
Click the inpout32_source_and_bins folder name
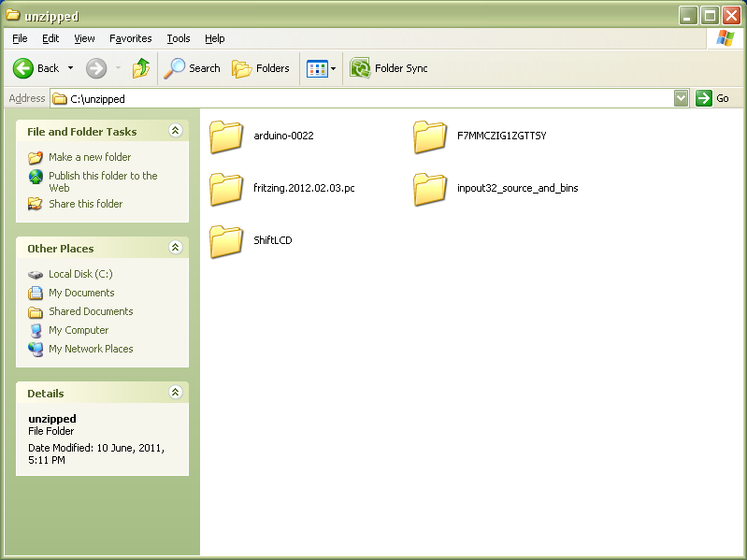click(517, 188)
